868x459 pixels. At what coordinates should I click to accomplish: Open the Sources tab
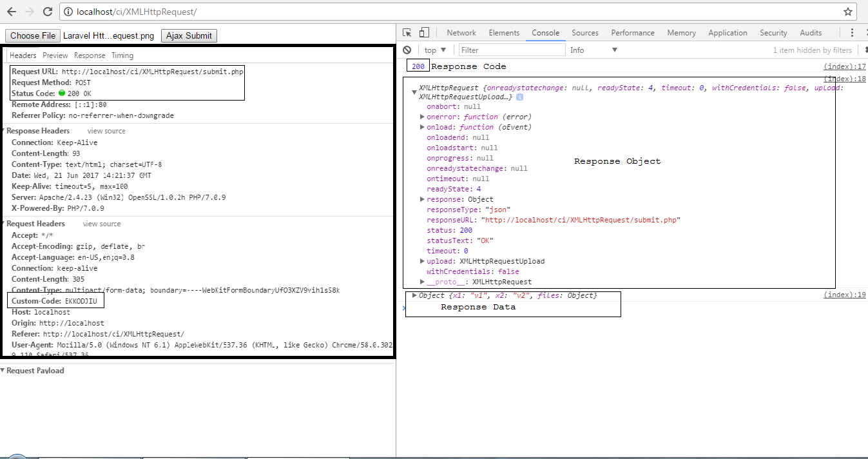584,33
